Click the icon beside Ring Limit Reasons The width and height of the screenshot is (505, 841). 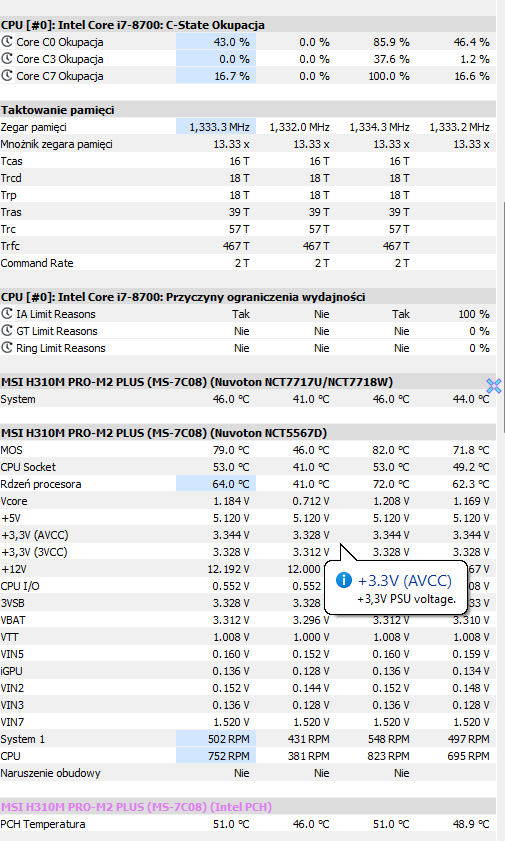6,348
